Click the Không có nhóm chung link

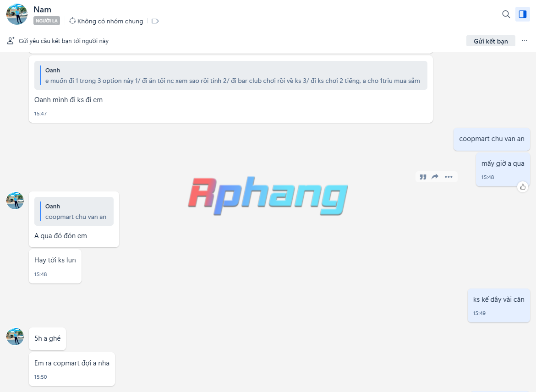tap(106, 21)
